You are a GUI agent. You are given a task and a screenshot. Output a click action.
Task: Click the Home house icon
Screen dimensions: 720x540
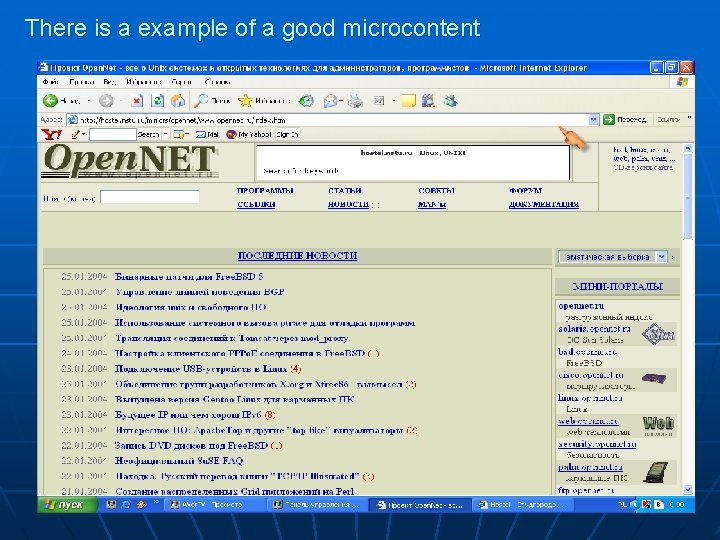178,101
